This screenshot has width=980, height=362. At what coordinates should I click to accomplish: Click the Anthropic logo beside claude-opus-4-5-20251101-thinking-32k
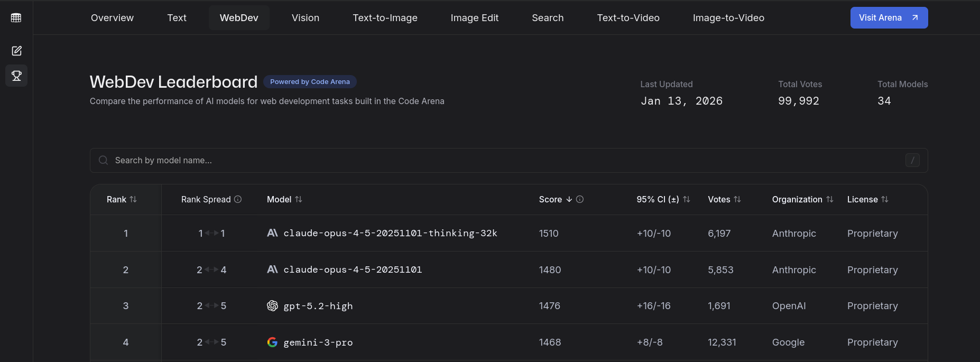[x=272, y=233]
